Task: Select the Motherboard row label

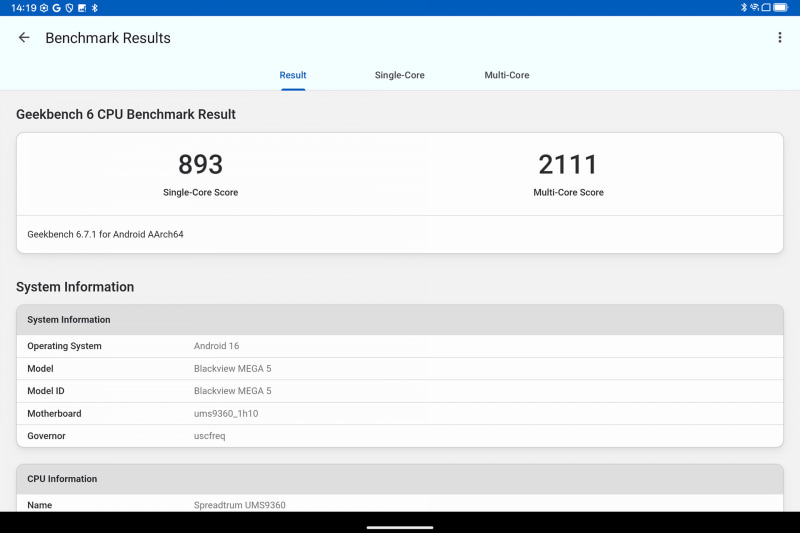Action: point(54,413)
